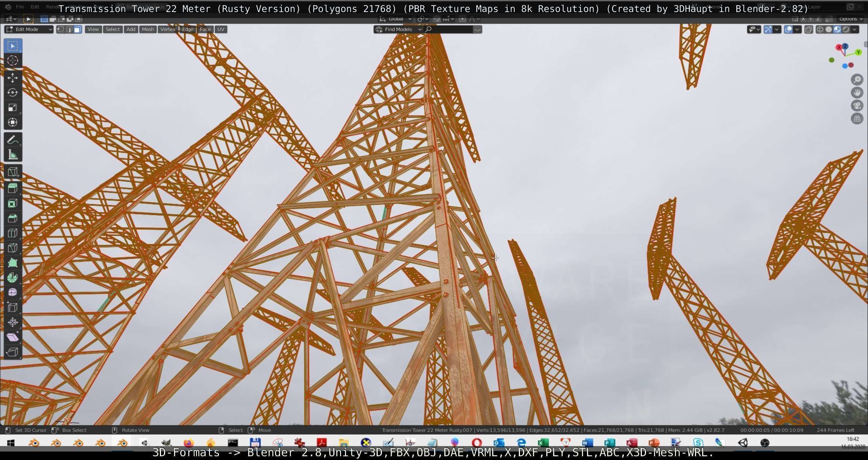Open the Face menu
Image resolution: width=868 pixels, height=460 pixels.
[205, 29]
